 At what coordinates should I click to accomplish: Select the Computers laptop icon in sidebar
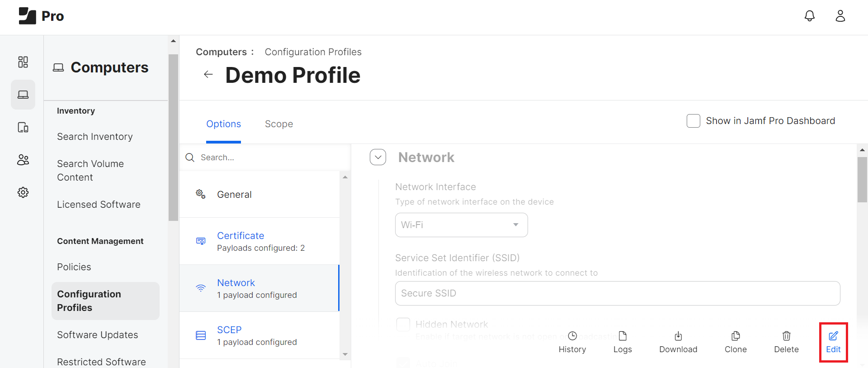tap(23, 95)
